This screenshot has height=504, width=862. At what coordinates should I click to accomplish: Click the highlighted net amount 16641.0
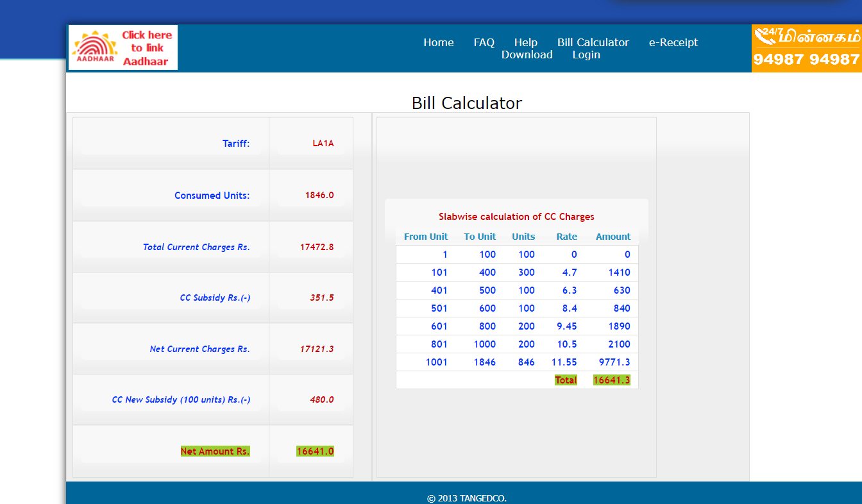(315, 451)
